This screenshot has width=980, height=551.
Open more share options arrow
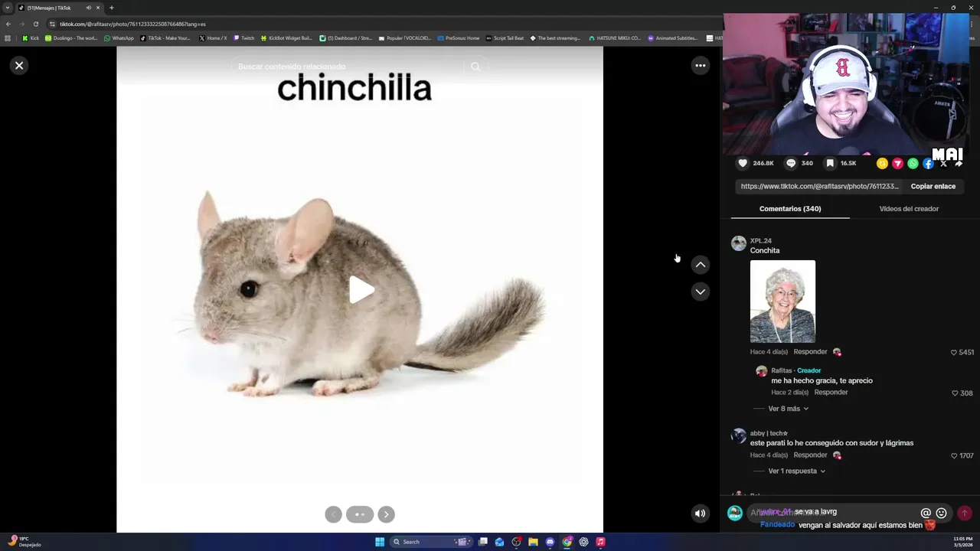coord(959,163)
